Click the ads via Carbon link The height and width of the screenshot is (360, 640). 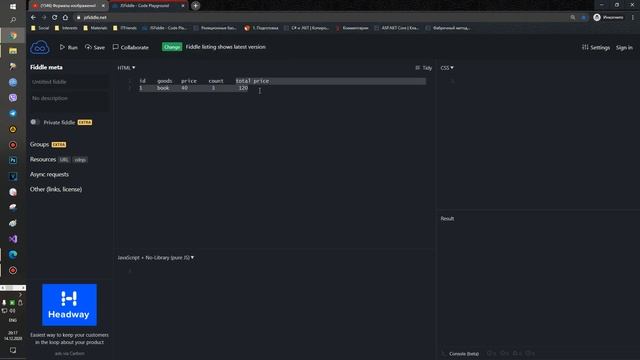(x=69, y=353)
